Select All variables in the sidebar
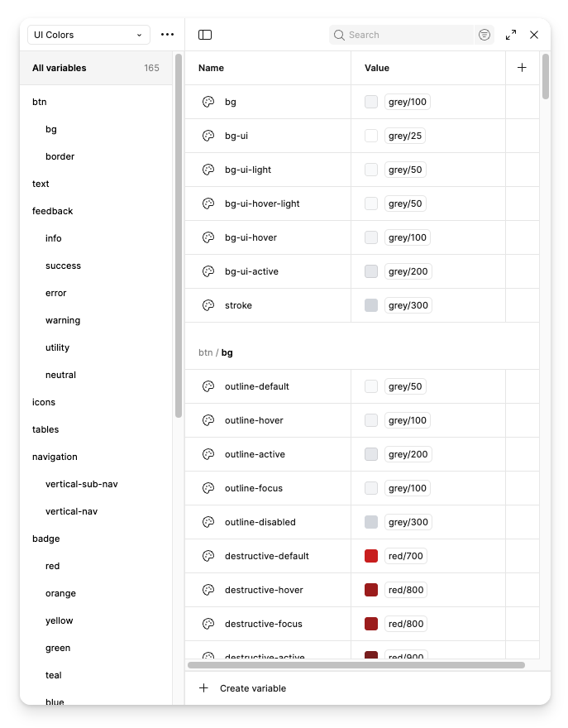 click(x=60, y=68)
